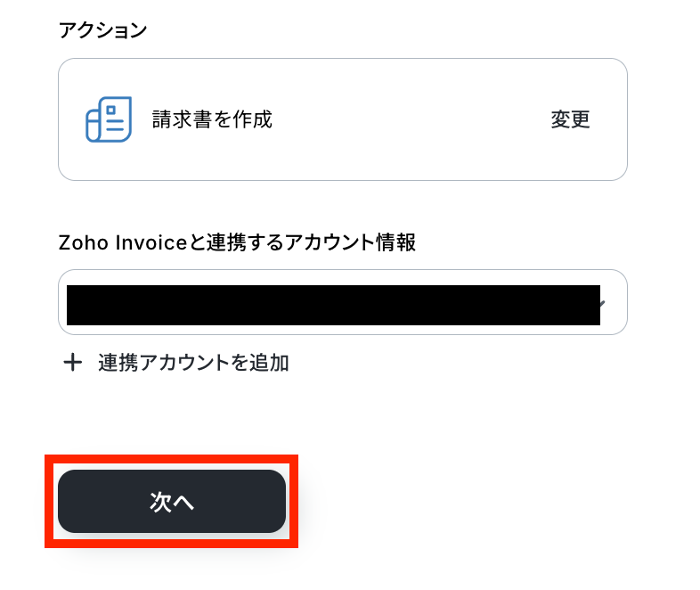This screenshot has width=700, height=590.
Task: Click 次へ to go to the next step
Action: tap(172, 502)
